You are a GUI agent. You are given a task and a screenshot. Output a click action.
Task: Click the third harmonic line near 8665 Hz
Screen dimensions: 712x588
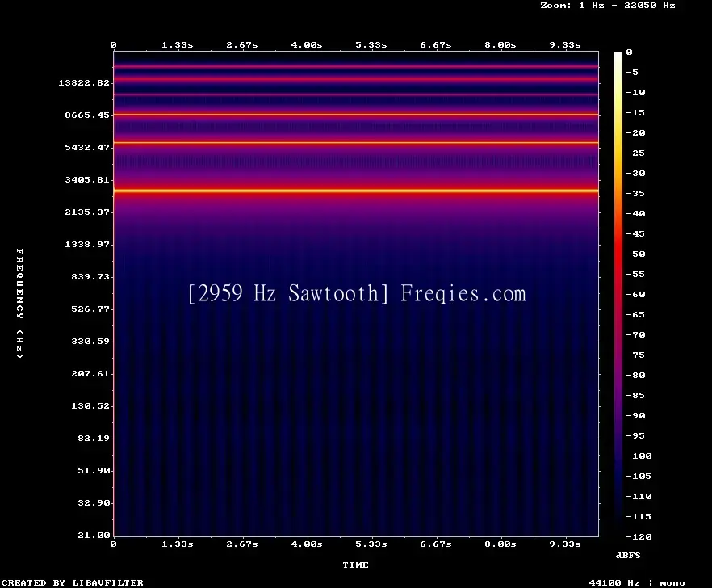[356, 115]
